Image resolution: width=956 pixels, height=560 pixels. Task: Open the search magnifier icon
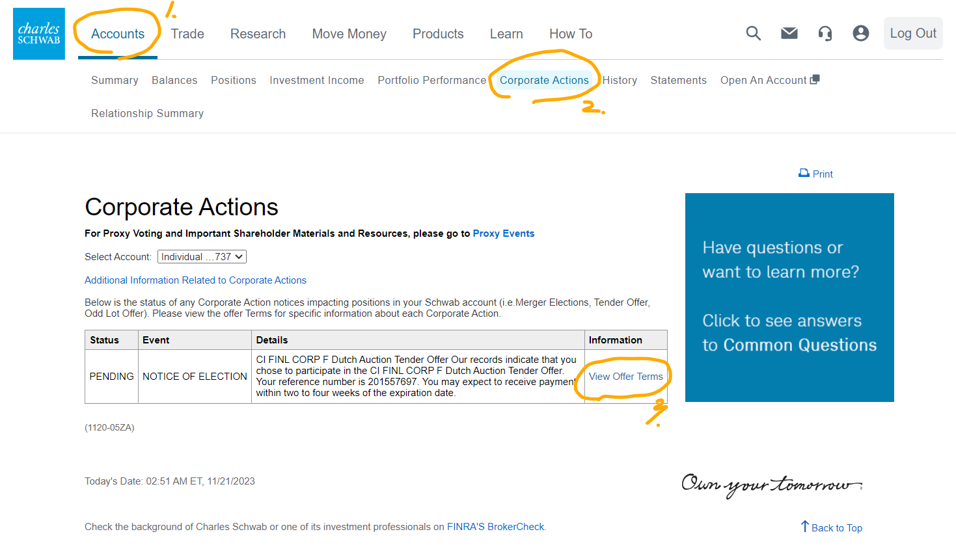[754, 33]
